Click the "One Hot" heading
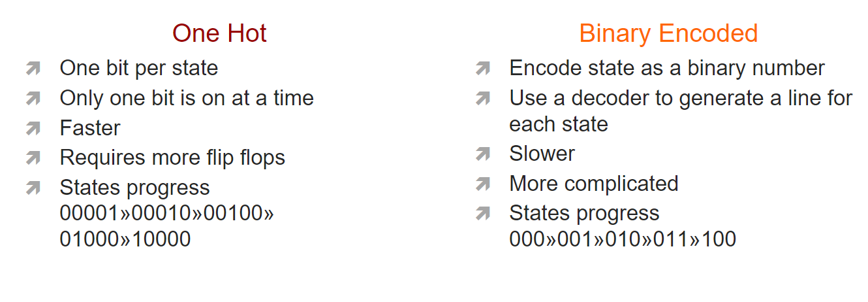This screenshot has width=868, height=302. (219, 33)
